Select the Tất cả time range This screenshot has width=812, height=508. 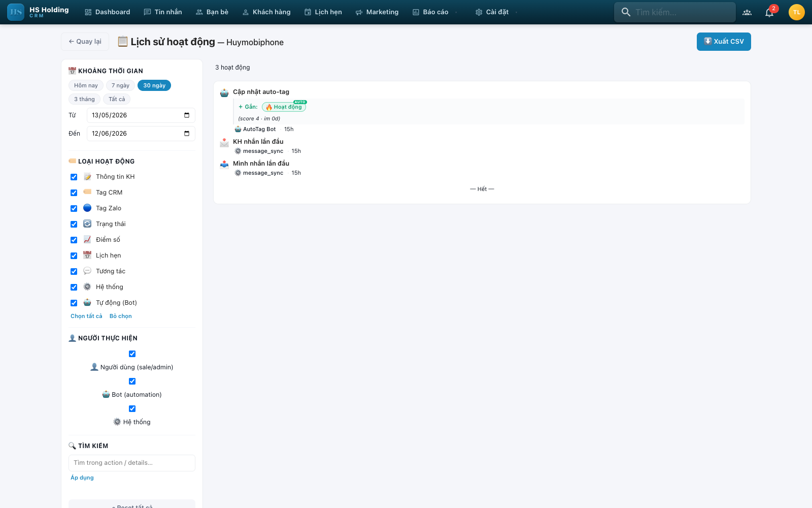117,99
